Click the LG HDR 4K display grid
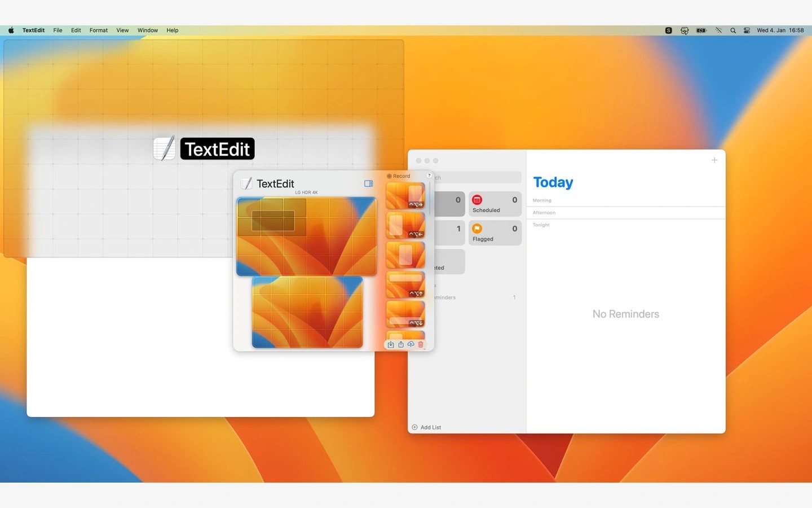This screenshot has width=812, height=508. pyautogui.click(x=306, y=236)
